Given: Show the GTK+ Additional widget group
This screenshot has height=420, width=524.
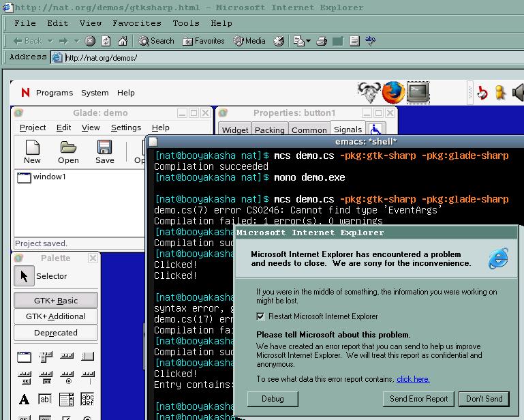Looking at the screenshot, I should pos(56,316).
